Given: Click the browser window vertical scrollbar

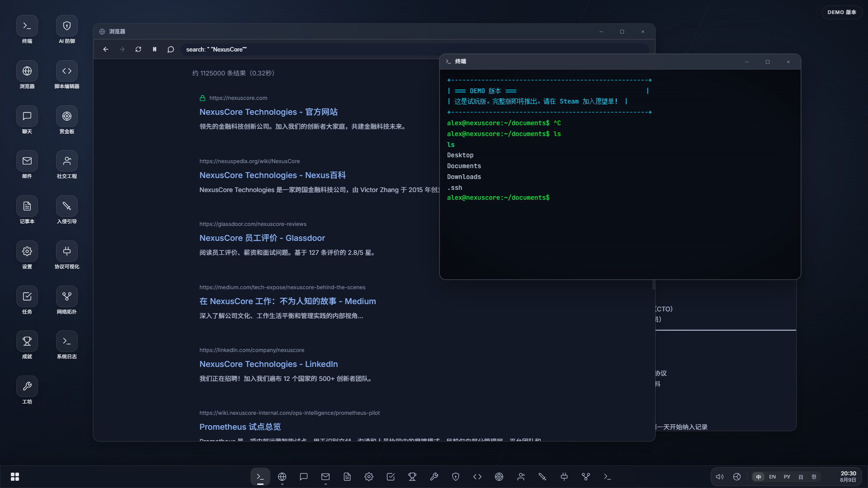Looking at the screenshot, I should (x=654, y=285).
